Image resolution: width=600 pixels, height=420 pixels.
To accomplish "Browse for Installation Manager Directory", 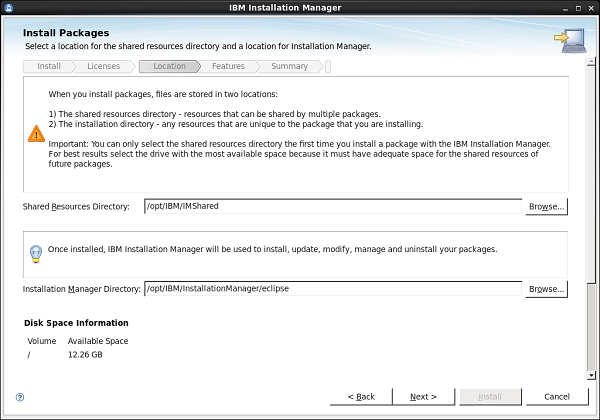I will point(546,289).
